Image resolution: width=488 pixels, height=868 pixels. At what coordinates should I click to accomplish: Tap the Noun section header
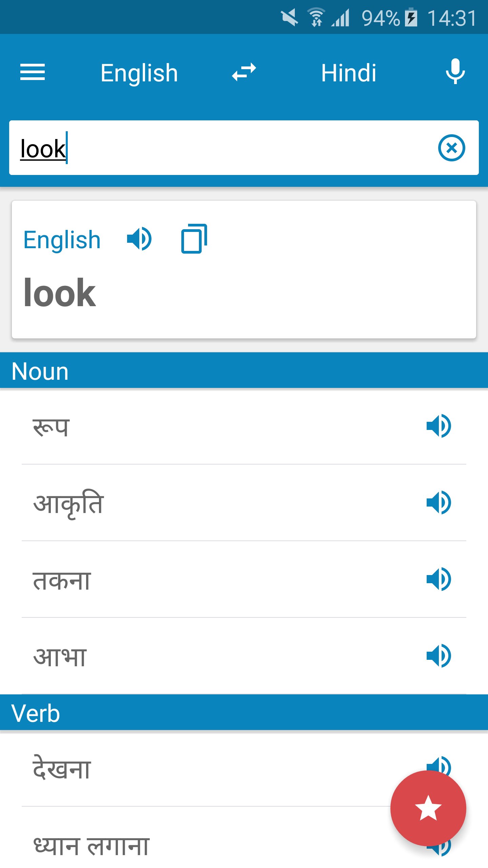pos(244,371)
